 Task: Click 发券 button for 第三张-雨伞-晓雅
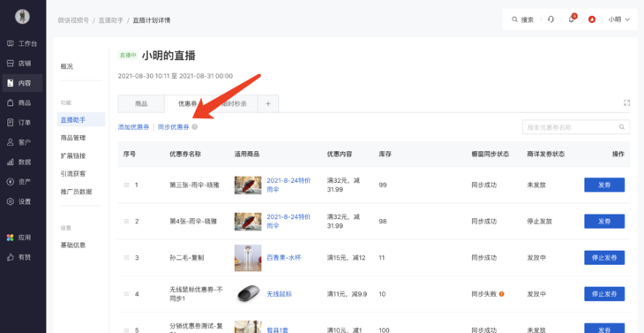click(604, 185)
